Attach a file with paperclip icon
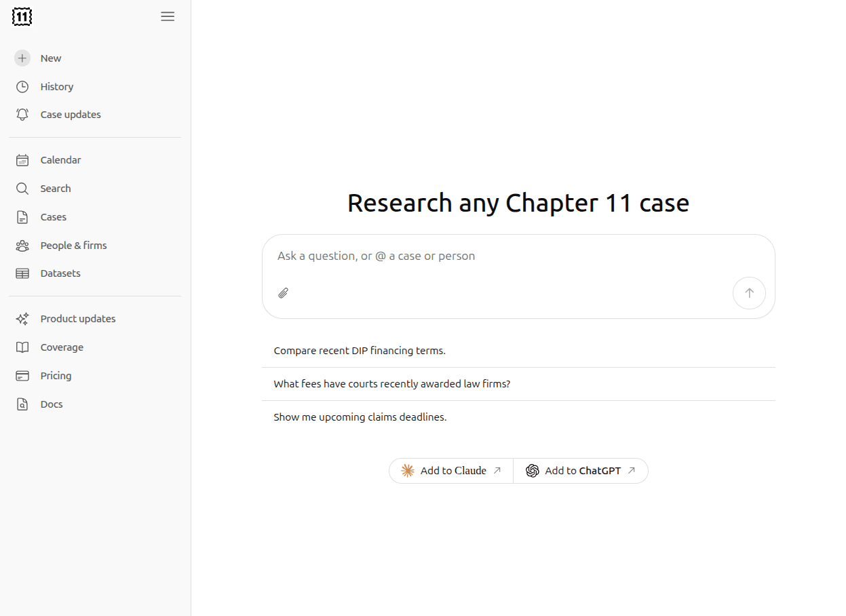 pyautogui.click(x=284, y=293)
